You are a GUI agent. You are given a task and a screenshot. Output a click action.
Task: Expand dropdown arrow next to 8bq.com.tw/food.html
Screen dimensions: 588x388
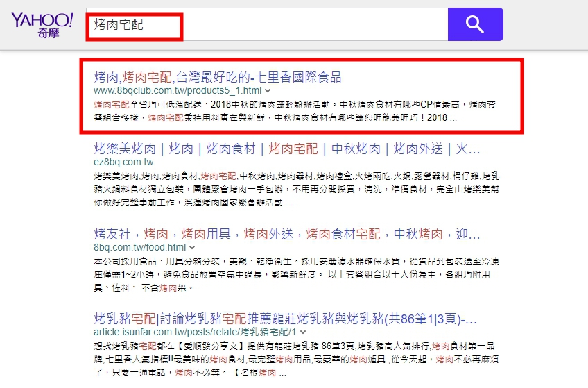click(192, 248)
